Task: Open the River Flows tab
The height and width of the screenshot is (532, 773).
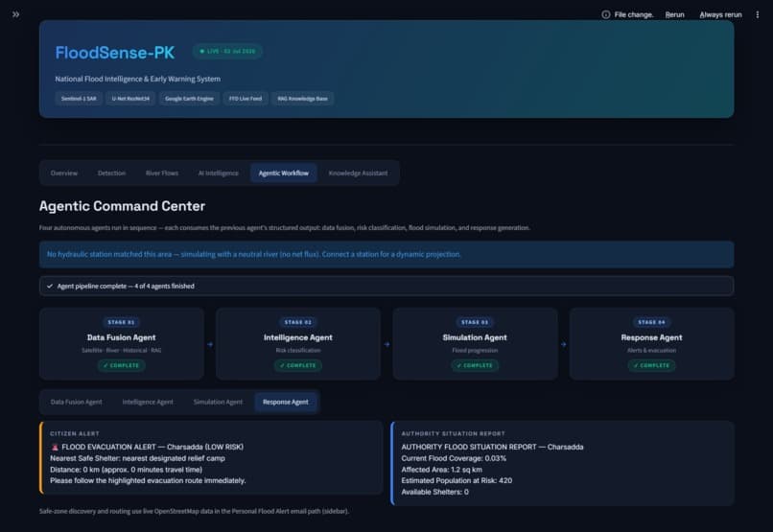Action: coord(162,173)
